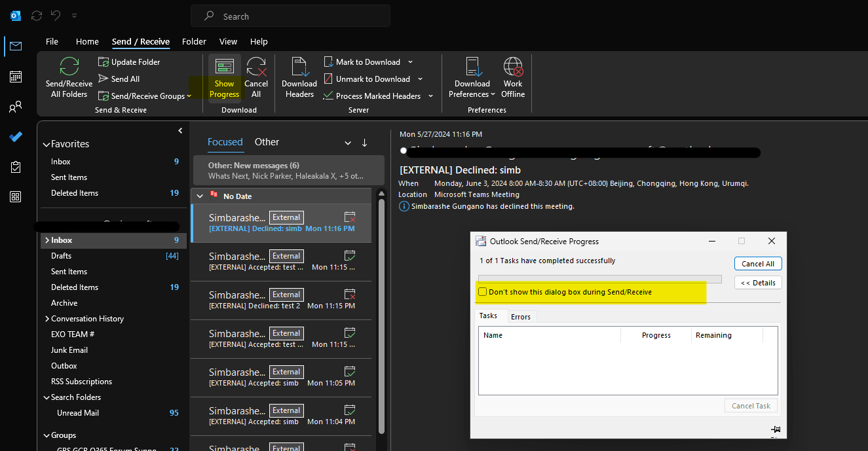Image resolution: width=868 pixels, height=451 pixels.
Task: Expand the Conversation History folder
Action: pyautogui.click(x=47, y=319)
